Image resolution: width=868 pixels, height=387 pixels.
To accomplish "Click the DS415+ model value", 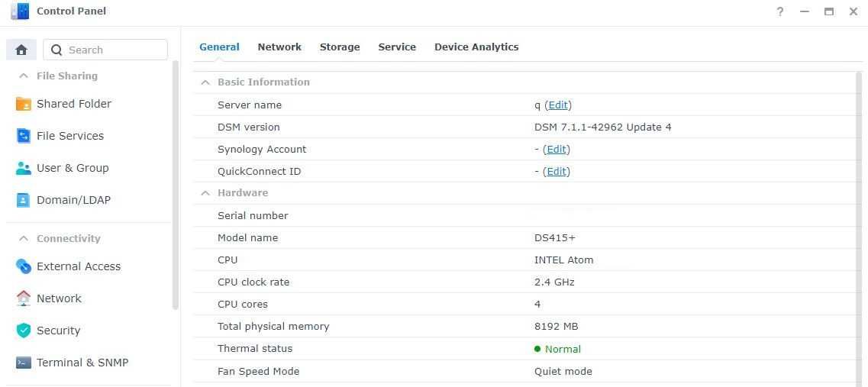I will (555, 237).
